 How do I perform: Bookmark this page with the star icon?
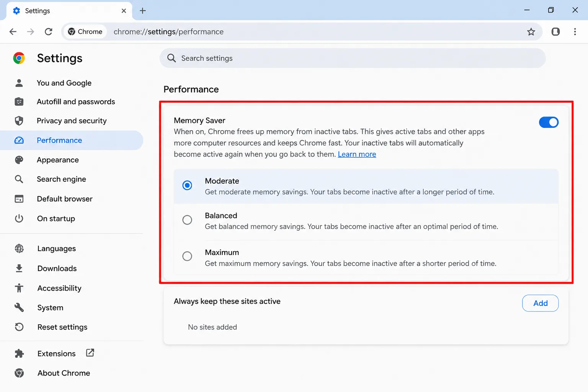pos(531,32)
